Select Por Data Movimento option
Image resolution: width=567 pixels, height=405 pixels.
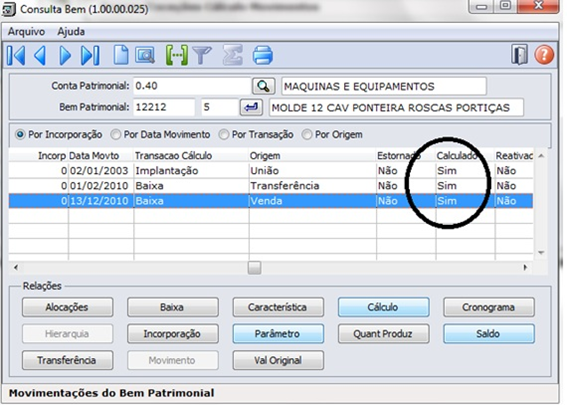click(x=115, y=135)
